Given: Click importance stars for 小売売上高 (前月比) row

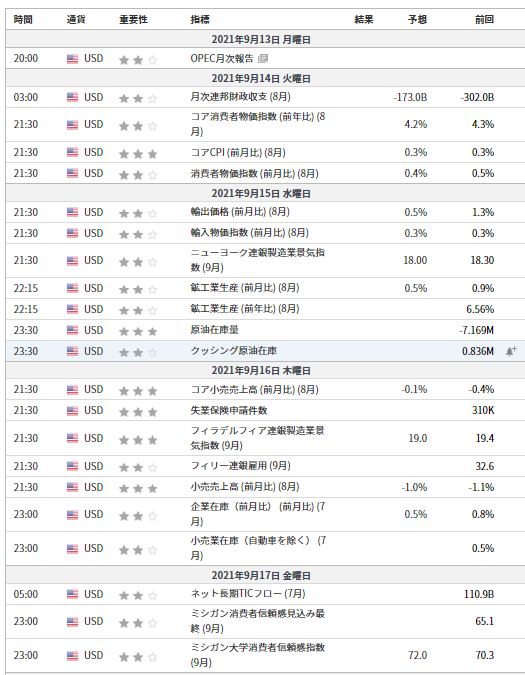Looking at the screenshot, I should (138, 489).
